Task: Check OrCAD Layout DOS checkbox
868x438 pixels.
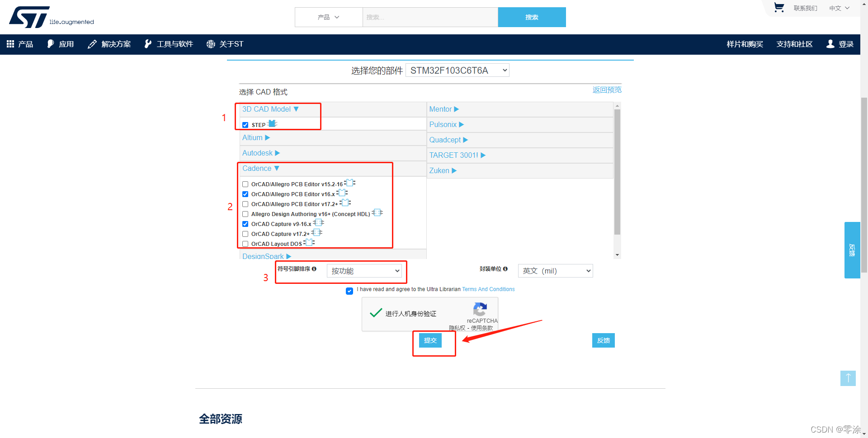Action: click(x=245, y=244)
